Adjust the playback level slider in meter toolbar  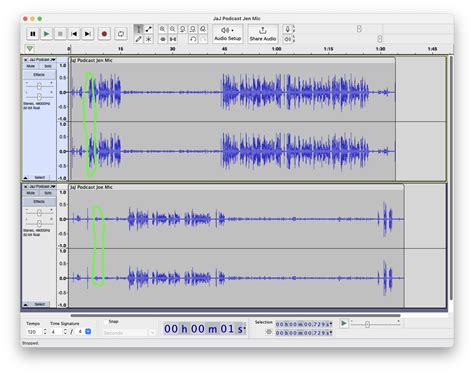coord(380,39)
